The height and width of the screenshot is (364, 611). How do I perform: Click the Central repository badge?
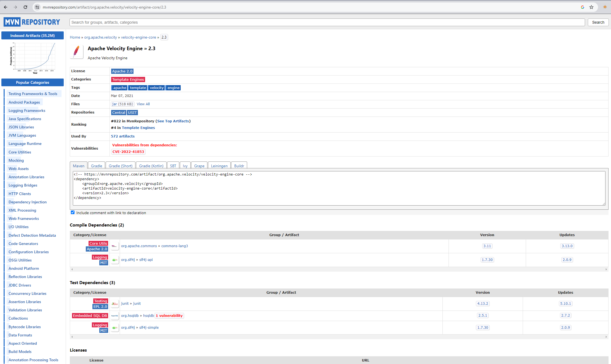point(119,112)
